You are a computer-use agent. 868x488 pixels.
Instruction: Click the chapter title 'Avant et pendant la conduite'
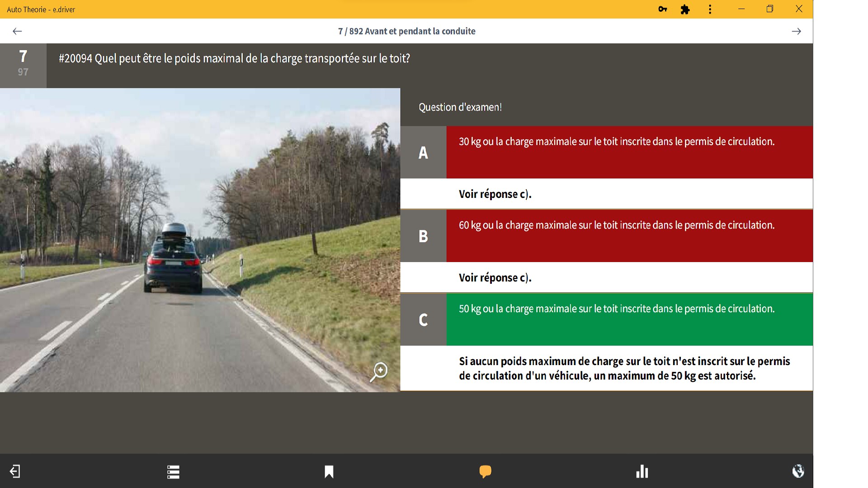pyautogui.click(x=420, y=31)
